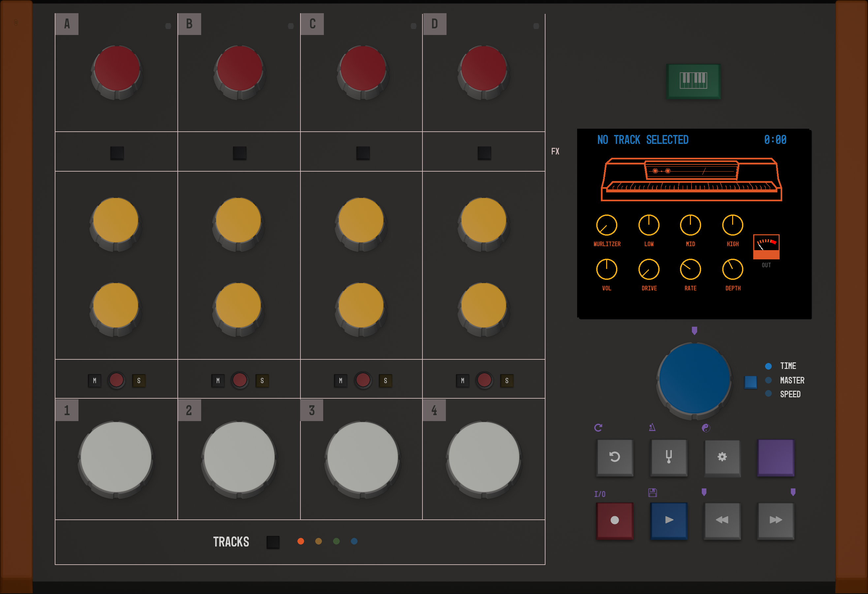Click the purple redo arrow icon

(x=598, y=428)
